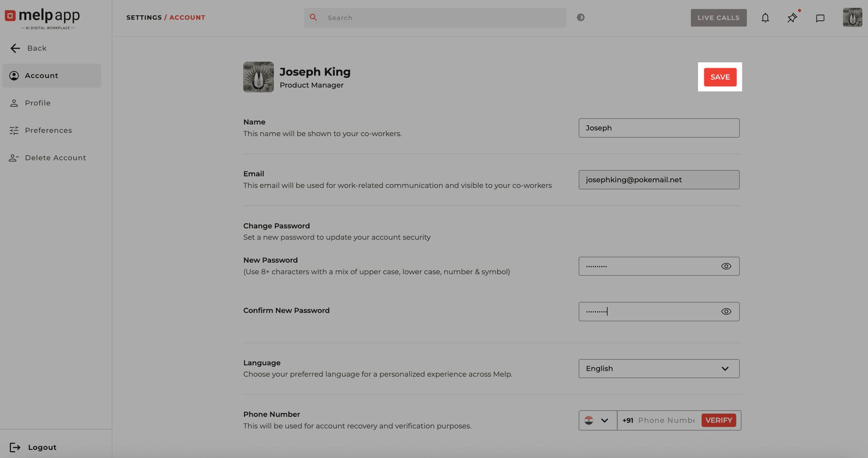
Task: Click the melp app logo
Action: [43, 18]
